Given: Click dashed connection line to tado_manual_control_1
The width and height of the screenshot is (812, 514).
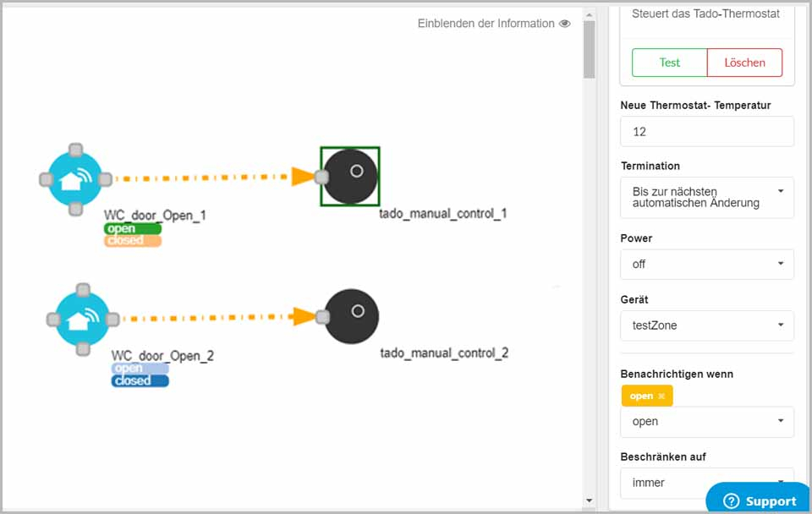Looking at the screenshot, I should [x=202, y=178].
